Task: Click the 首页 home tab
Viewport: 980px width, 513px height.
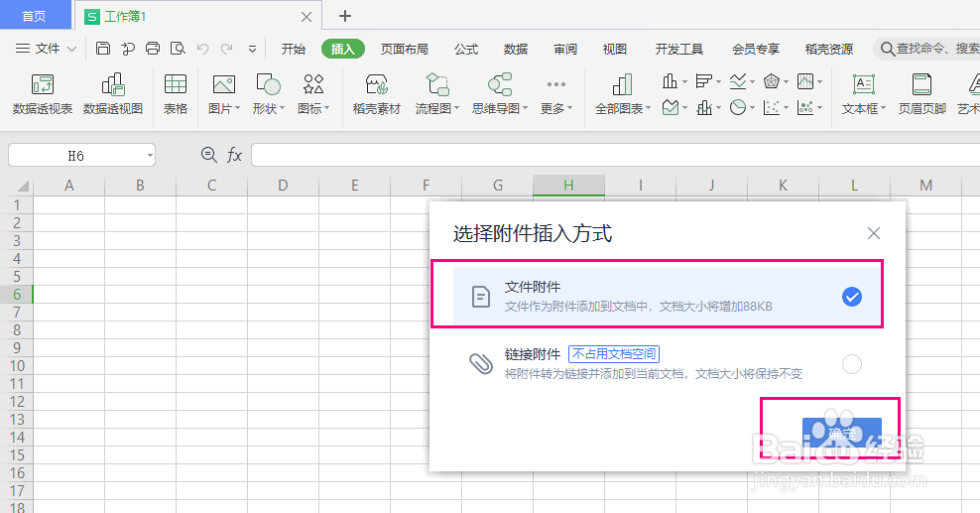Action: (x=34, y=16)
